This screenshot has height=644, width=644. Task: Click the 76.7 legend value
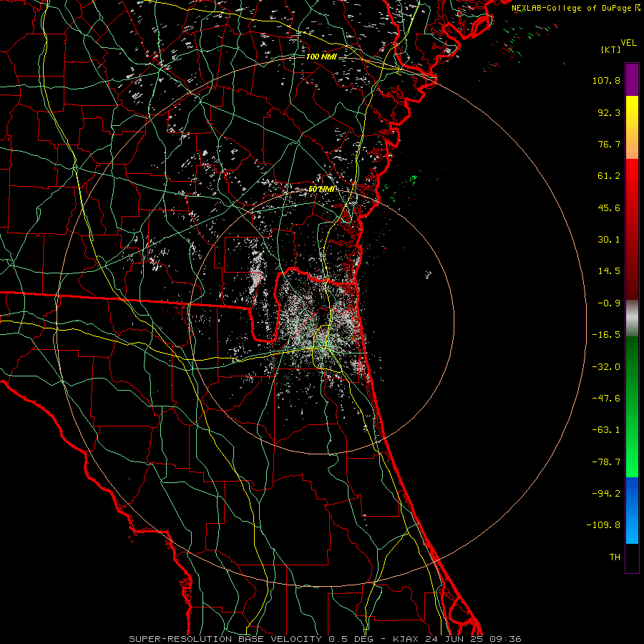click(x=609, y=144)
